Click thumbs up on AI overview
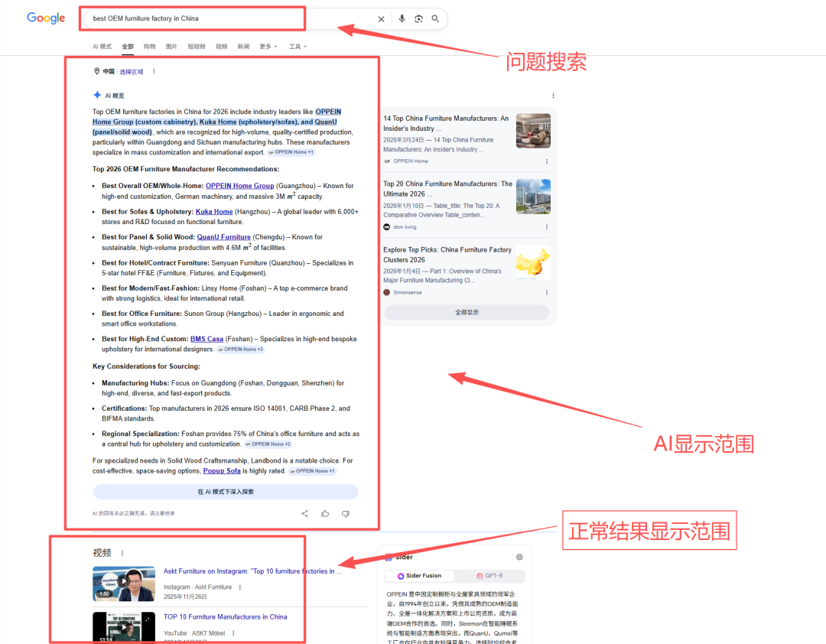The height and width of the screenshot is (644, 826). coord(325,513)
